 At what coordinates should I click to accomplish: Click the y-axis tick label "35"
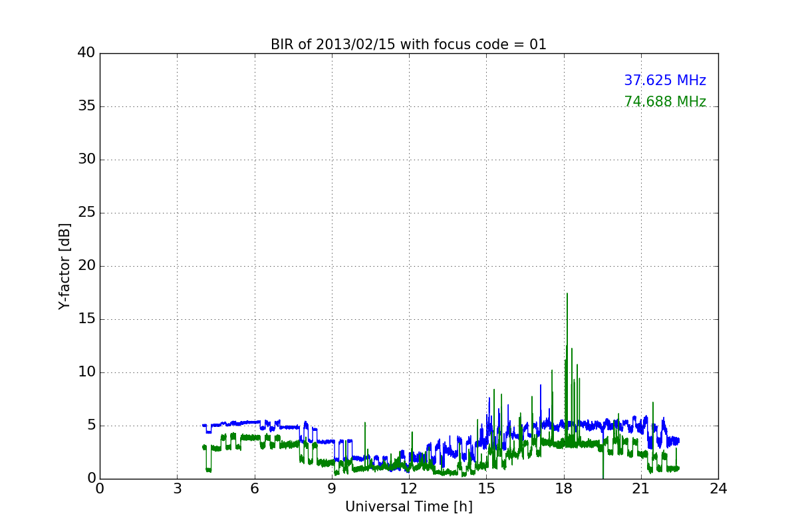[86, 106]
